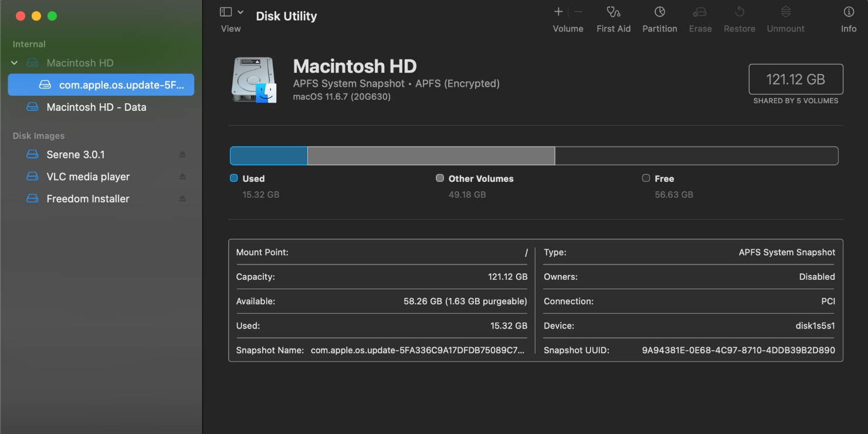Click the Owners value Disabled
The height and width of the screenshot is (434, 868).
817,277
